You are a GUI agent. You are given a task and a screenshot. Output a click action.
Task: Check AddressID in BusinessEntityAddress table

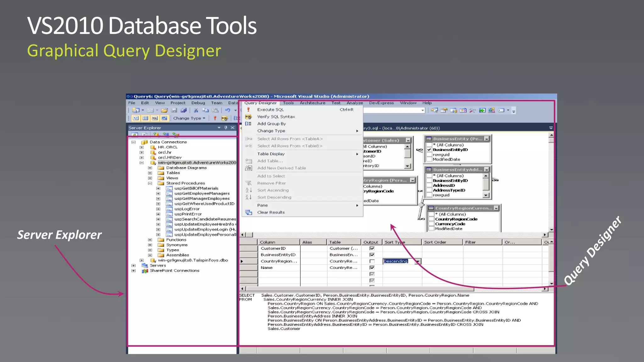point(429,185)
